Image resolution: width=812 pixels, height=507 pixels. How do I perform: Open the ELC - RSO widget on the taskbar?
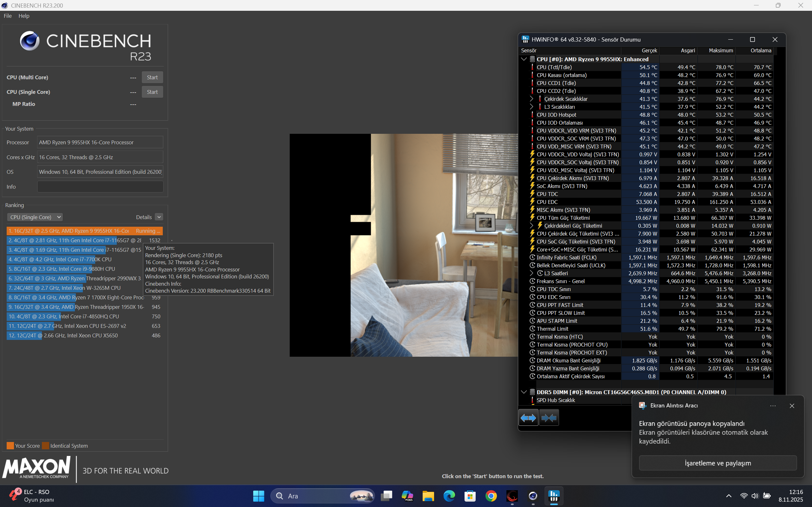[31, 496]
